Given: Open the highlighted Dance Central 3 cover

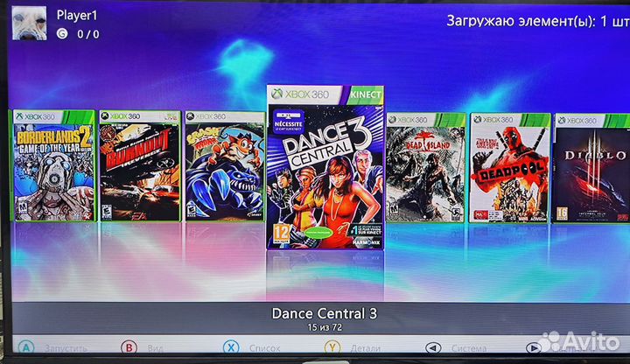Looking at the screenshot, I should coord(325,167).
